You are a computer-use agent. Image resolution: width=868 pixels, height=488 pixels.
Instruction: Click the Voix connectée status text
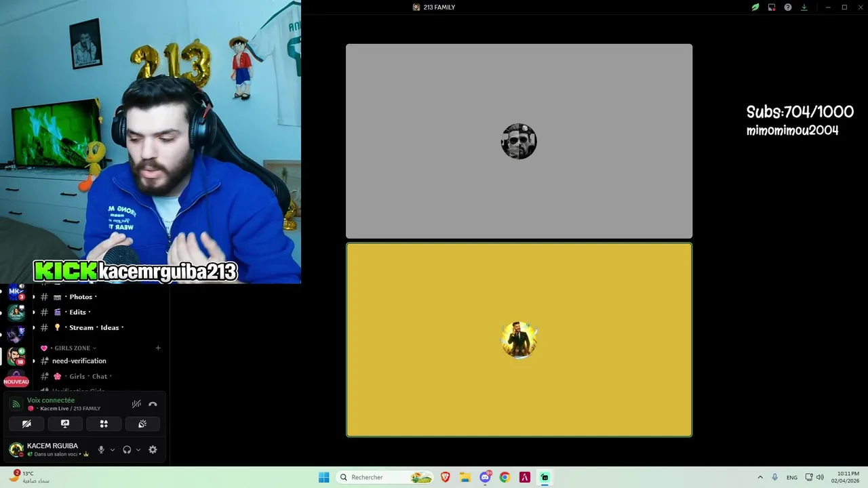[x=51, y=401]
